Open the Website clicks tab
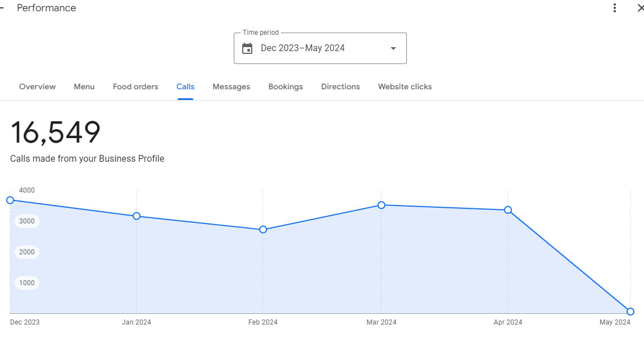The width and height of the screenshot is (644, 347). click(x=405, y=86)
